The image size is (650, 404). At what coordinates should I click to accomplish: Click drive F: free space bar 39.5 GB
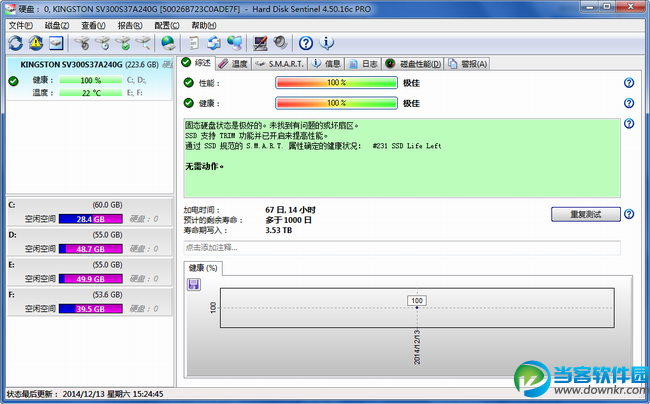tap(90, 309)
